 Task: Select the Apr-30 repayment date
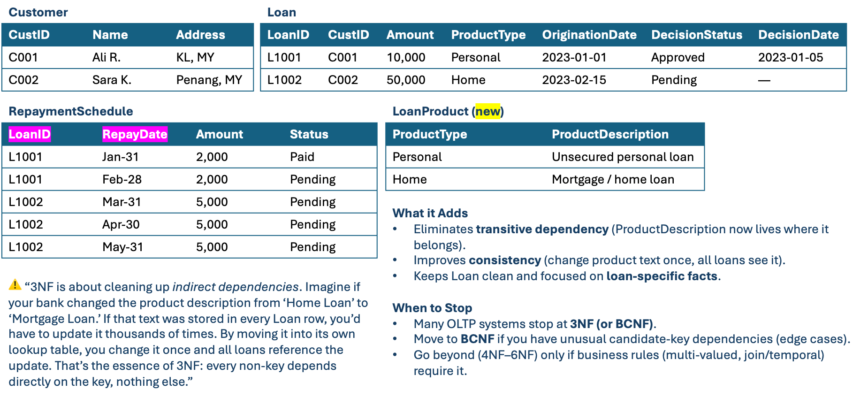point(121,224)
